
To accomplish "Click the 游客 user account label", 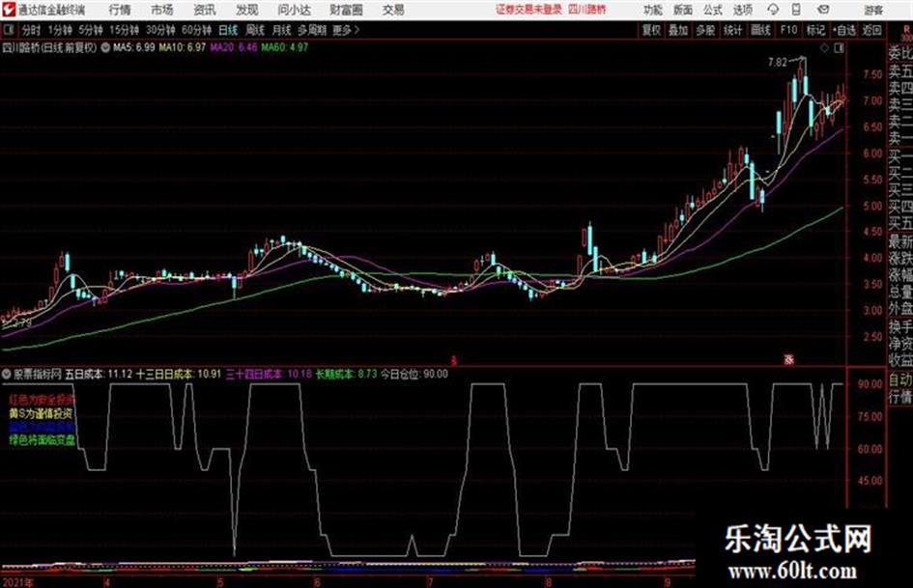I will coord(873,10).
